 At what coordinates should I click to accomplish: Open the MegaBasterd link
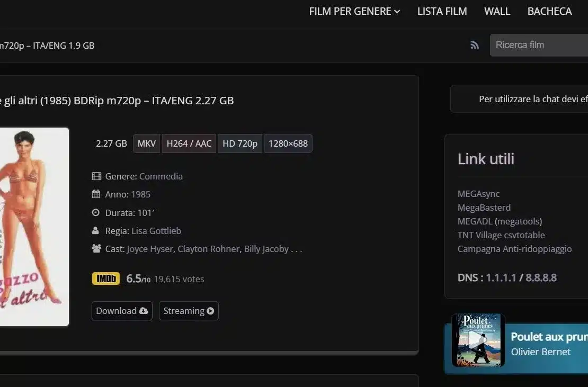[x=484, y=208]
